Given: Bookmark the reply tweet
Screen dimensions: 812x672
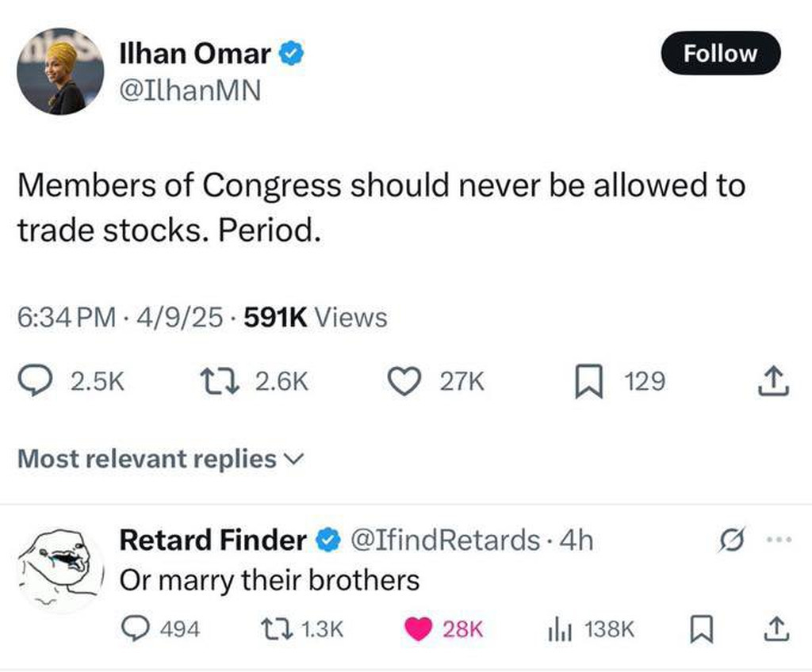Looking at the screenshot, I should pyautogui.click(x=699, y=628).
